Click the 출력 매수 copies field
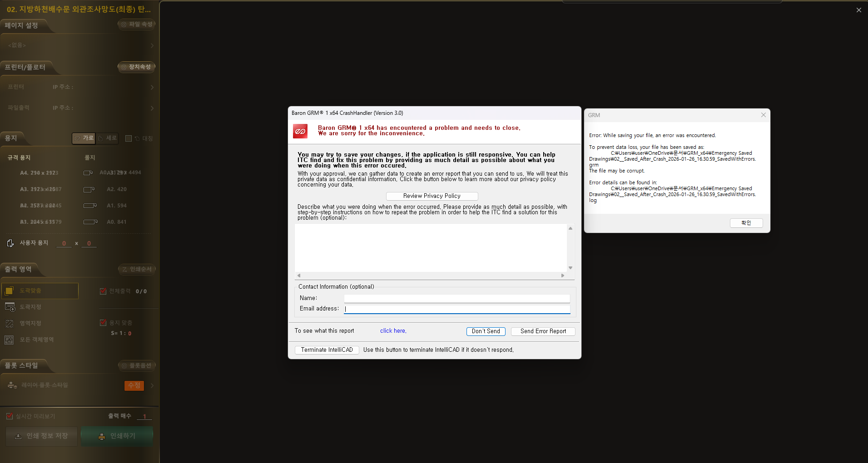868x463 pixels. (144, 416)
